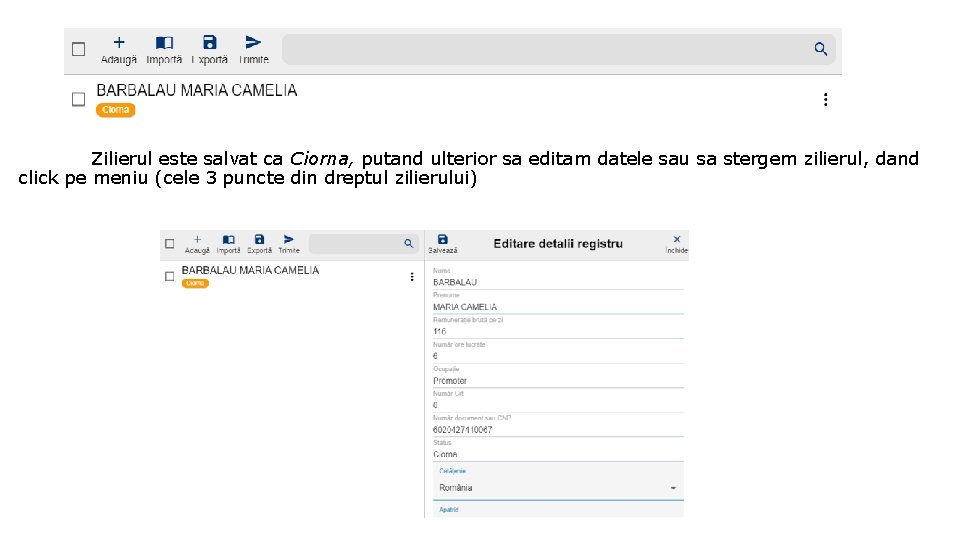Click the lower small search input field
This screenshot has height=540, width=960.
click(364, 244)
